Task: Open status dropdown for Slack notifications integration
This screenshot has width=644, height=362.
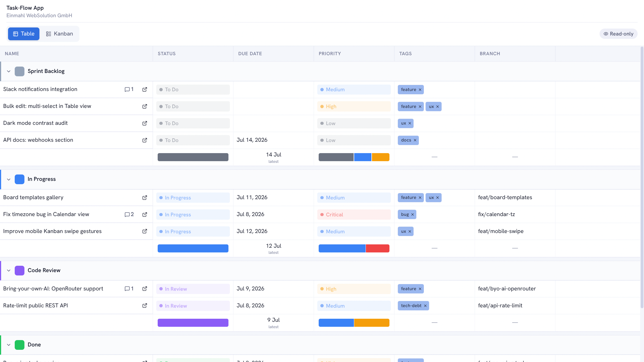Action: click(193, 90)
